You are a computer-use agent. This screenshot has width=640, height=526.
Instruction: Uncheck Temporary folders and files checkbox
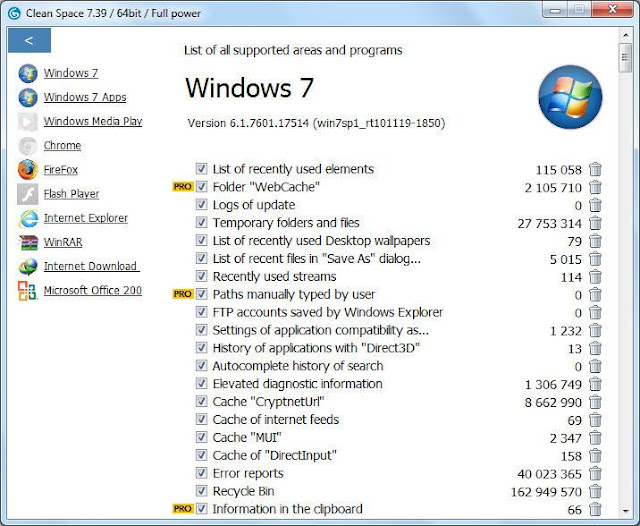point(201,222)
